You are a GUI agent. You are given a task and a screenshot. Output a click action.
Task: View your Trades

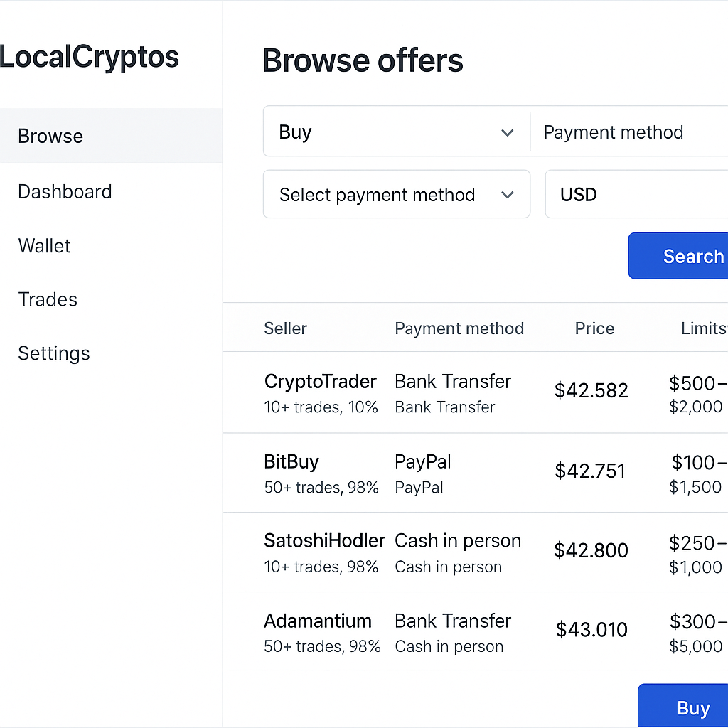(48, 299)
